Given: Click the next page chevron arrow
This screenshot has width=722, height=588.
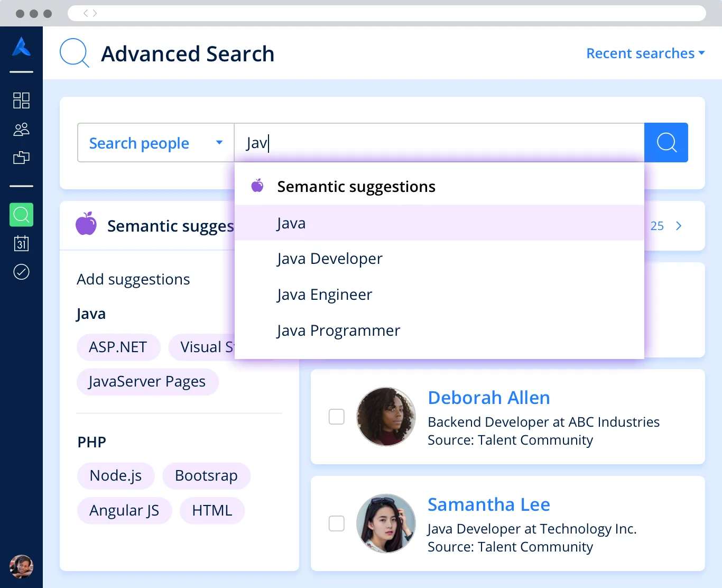Looking at the screenshot, I should 679,226.
